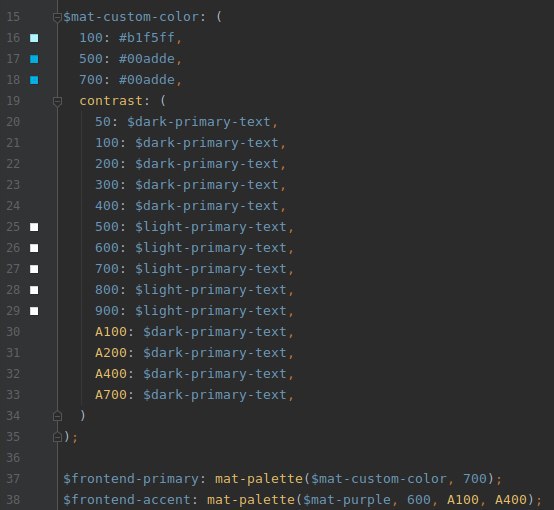Click the $frontend-primary variable
The width and height of the screenshot is (554, 510).
(x=131, y=479)
